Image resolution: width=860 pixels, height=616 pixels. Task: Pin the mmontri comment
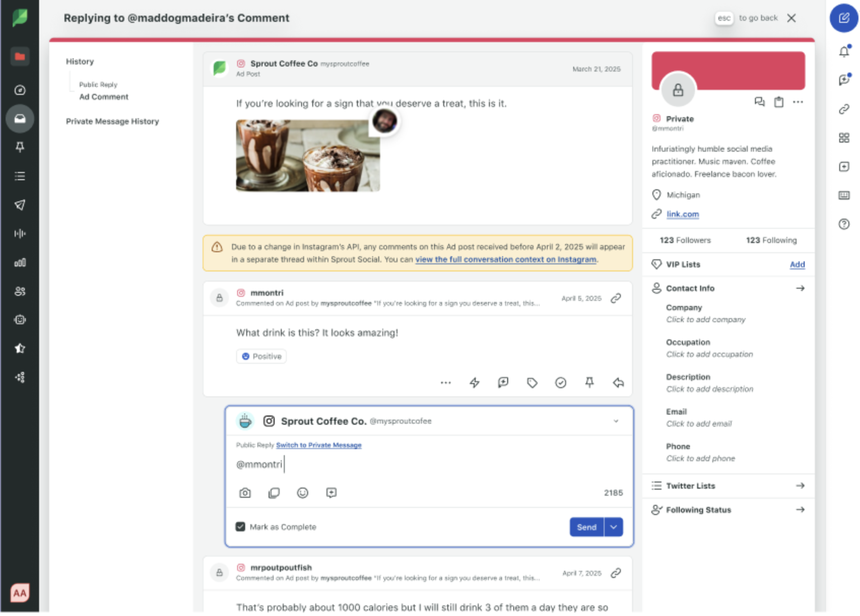[x=589, y=383]
